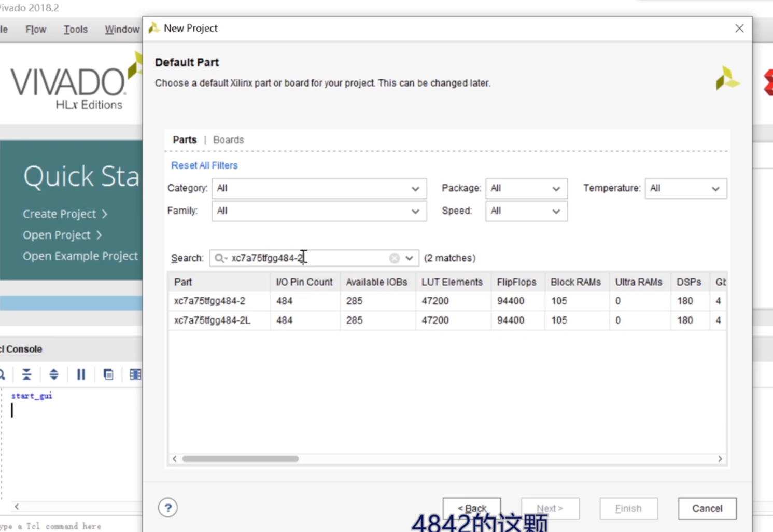The image size is (773, 532).
Task: Click the right arrow of parts table scrollbar
Action: pos(720,459)
